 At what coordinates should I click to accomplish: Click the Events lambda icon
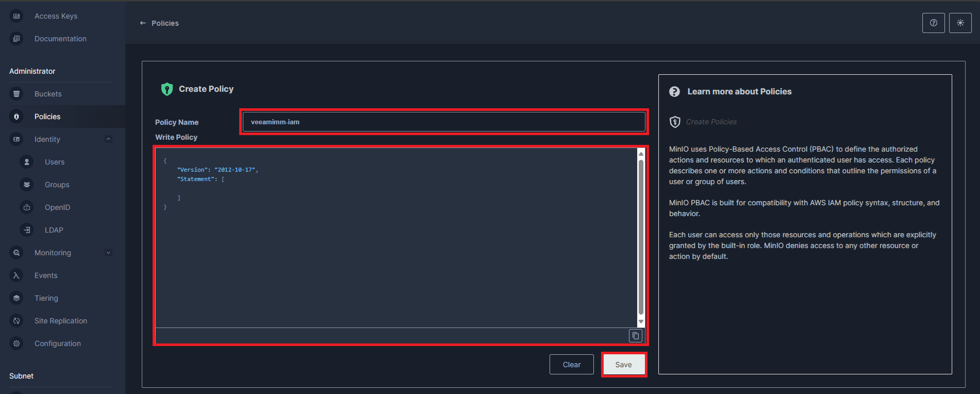point(16,275)
